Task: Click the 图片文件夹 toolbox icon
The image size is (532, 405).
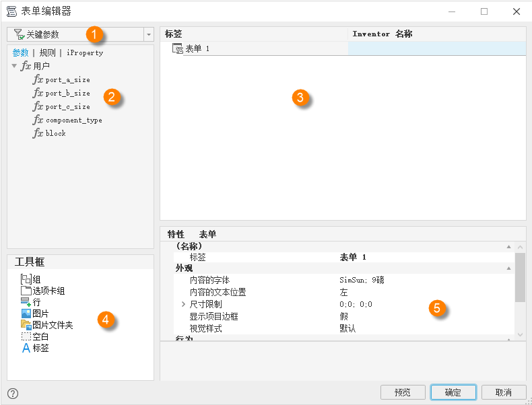Action: 26,325
